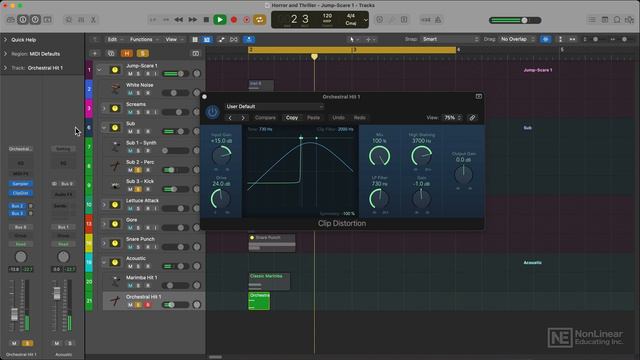640x360 pixels.
Task: Click the Sampler instrument slot in channel strip
Action: (x=20, y=184)
